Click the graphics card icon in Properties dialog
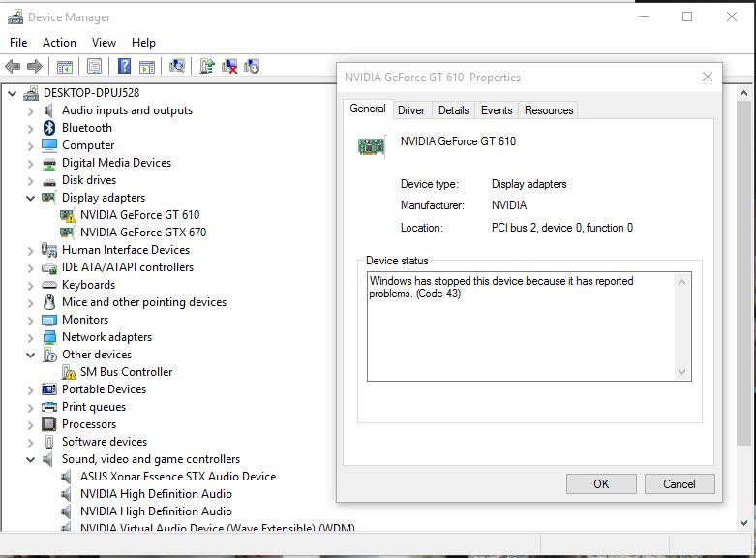756x558 pixels. pos(372,145)
